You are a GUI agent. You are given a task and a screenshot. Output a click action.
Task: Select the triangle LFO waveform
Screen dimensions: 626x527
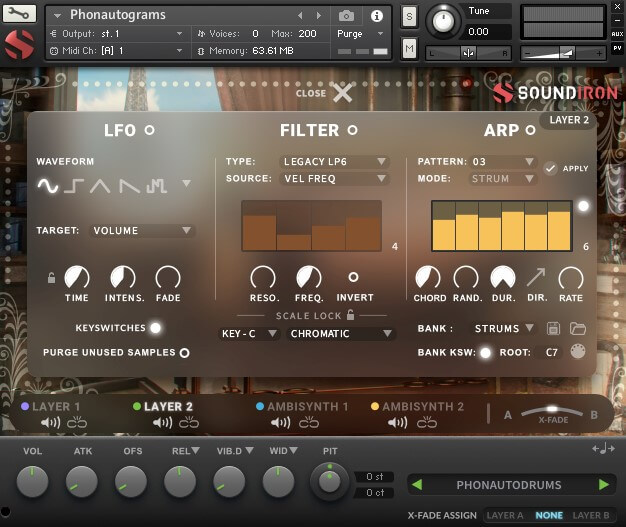click(x=100, y=186)
